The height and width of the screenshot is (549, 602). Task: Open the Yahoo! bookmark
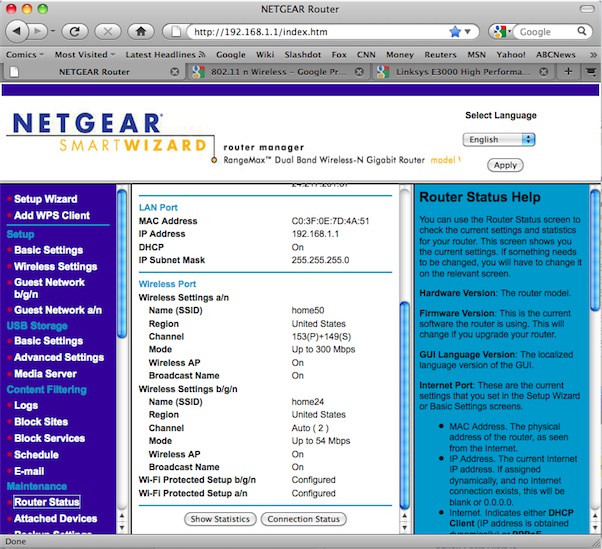tap(511, 55)
